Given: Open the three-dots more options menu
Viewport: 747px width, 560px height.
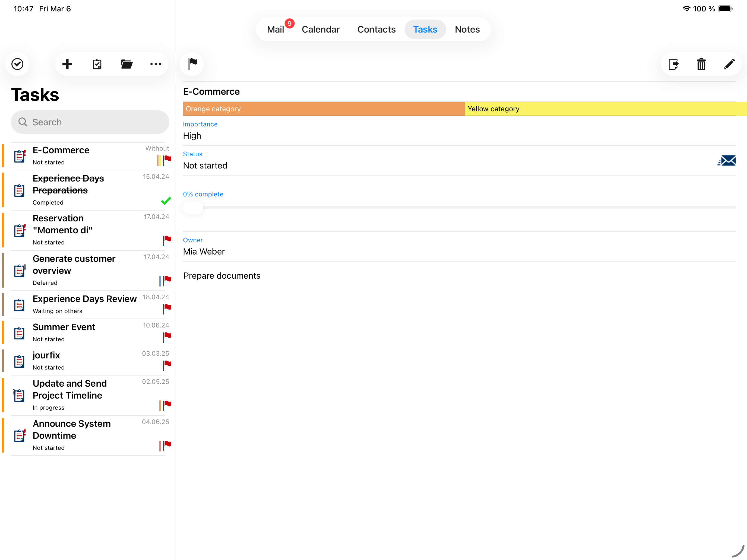Looking at the screenshot, I should pyautogui.click(x=156, y=64).
